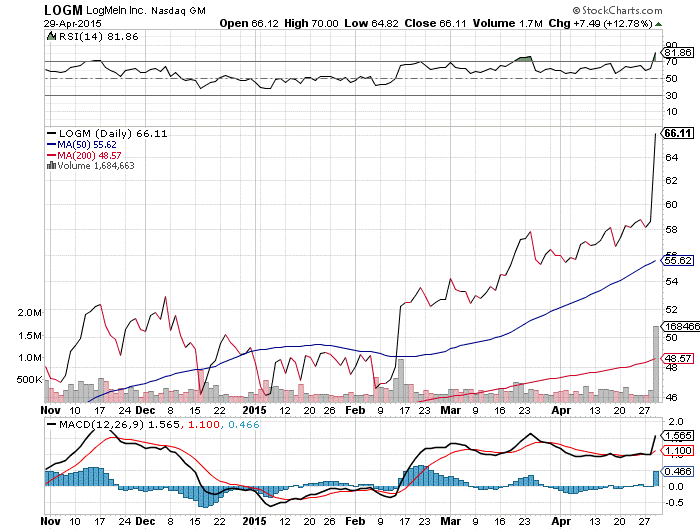Click the green change arrow after +12.78%
This screenshot has width=700, height=530.
coord(658,24)
